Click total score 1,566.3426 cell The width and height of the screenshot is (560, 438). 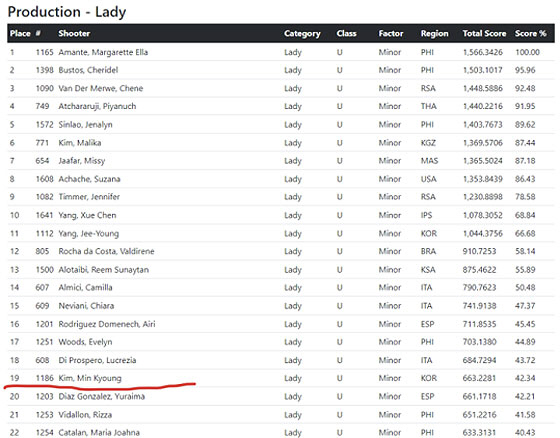tap(482, 52)
